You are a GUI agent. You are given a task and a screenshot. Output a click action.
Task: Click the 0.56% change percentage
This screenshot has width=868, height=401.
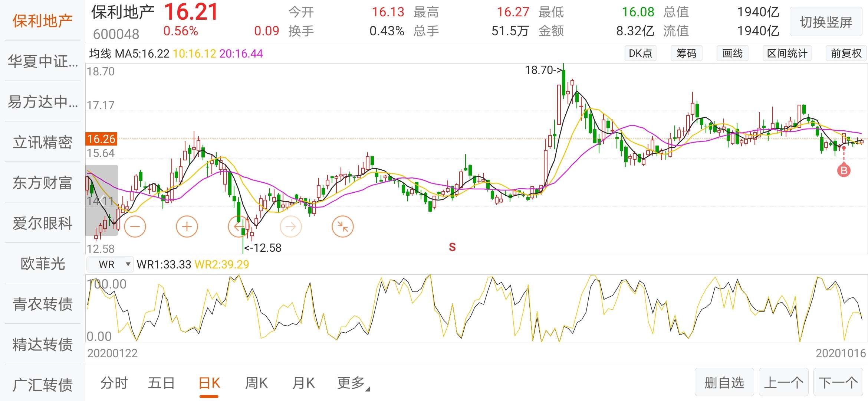point(181,31)
